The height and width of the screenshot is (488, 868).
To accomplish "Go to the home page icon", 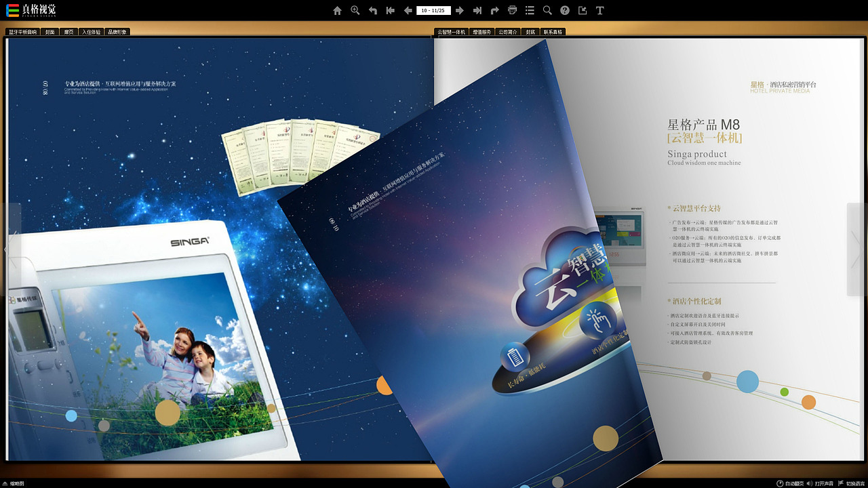I will pos(337,10).
